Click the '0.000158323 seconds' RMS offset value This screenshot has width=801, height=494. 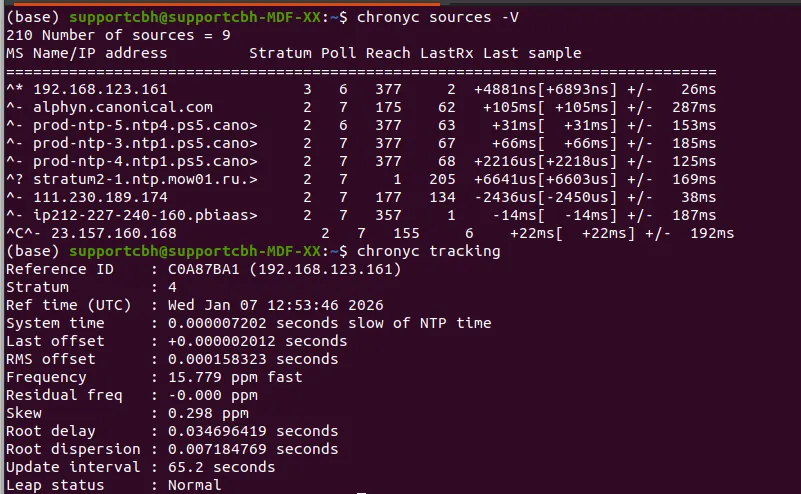253,359
